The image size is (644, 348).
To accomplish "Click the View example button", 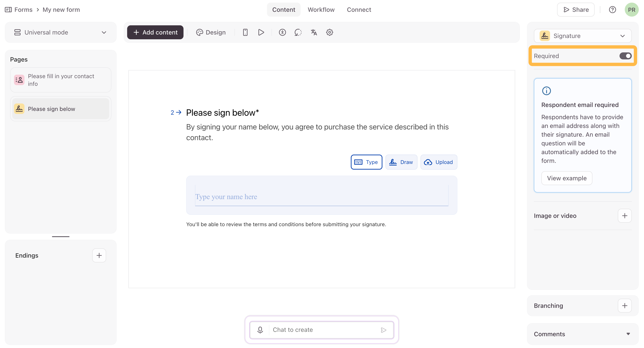I will coord(566,178).
